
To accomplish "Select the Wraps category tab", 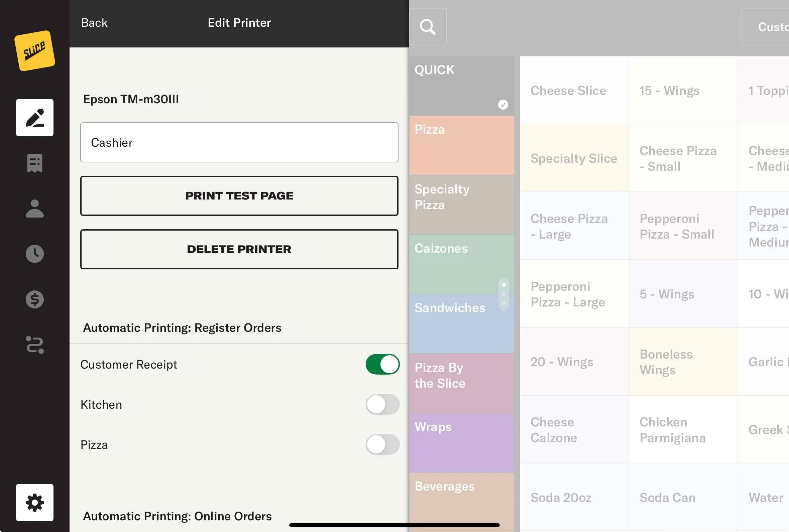I will (461, 442).
